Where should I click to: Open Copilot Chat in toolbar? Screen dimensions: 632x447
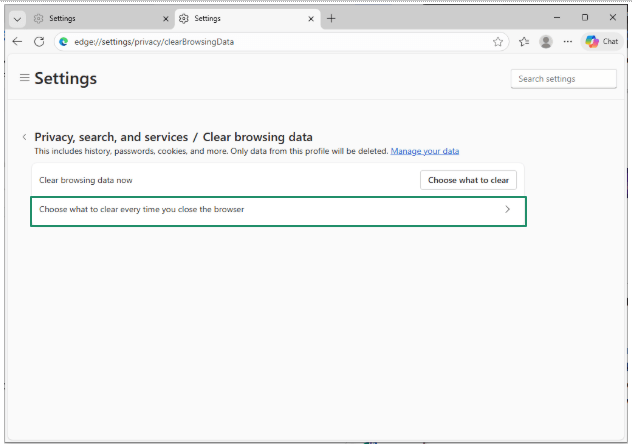[x=602, y=41]
